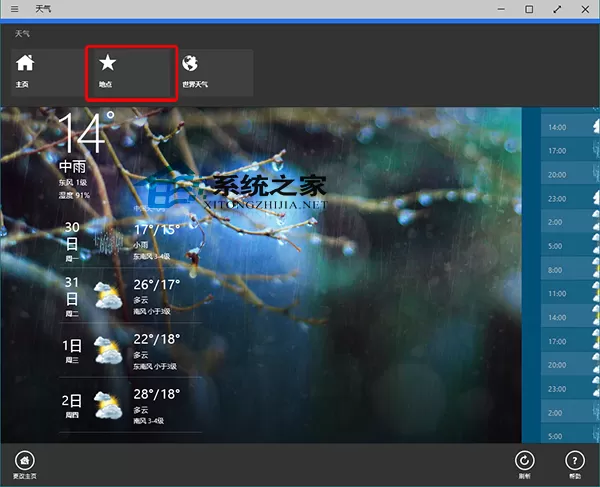The width and height of the screenshot is (600, 487).
Task: Click the cloudy sun icon for 31日
Action: [108, 295]
